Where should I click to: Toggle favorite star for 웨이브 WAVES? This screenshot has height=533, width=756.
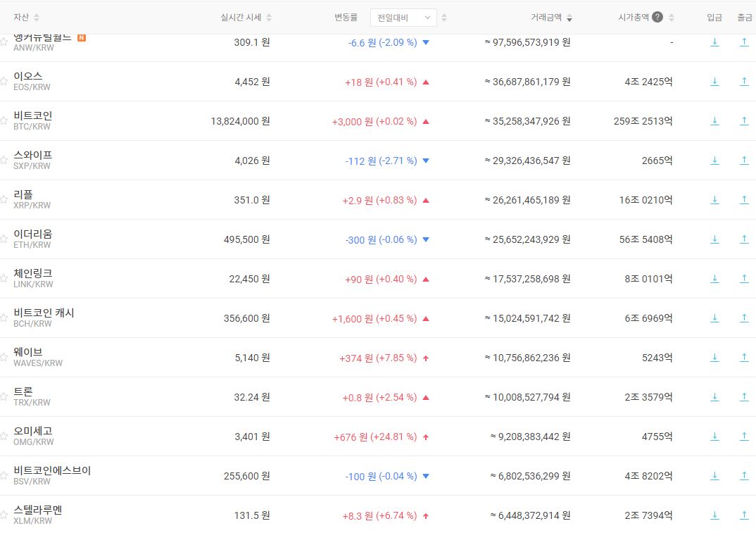(x=4, y=358)
